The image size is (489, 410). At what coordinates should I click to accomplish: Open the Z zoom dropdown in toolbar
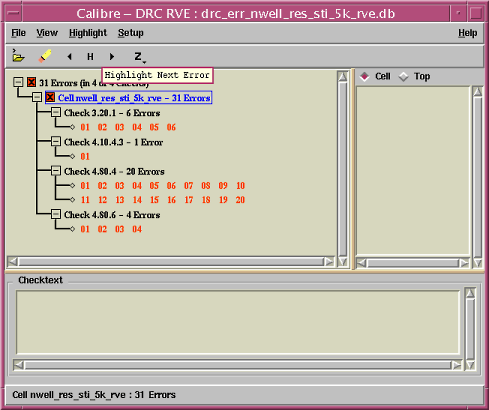pos(139,57)
